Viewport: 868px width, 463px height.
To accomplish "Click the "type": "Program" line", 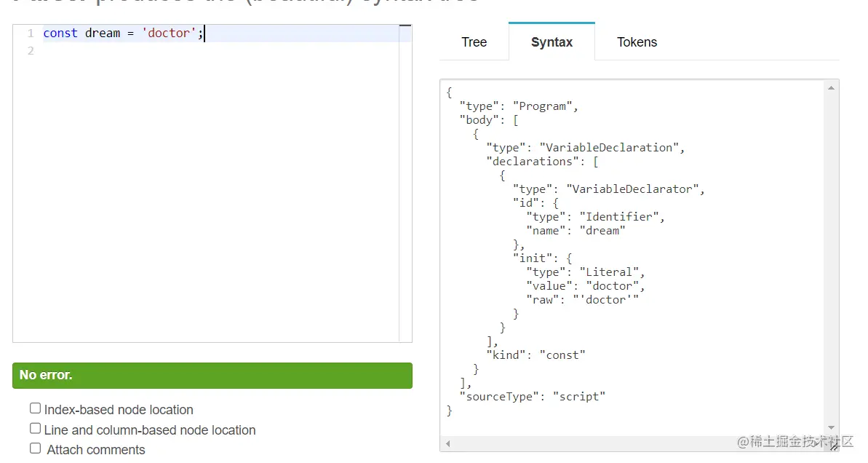I will [x=519, y=106].
